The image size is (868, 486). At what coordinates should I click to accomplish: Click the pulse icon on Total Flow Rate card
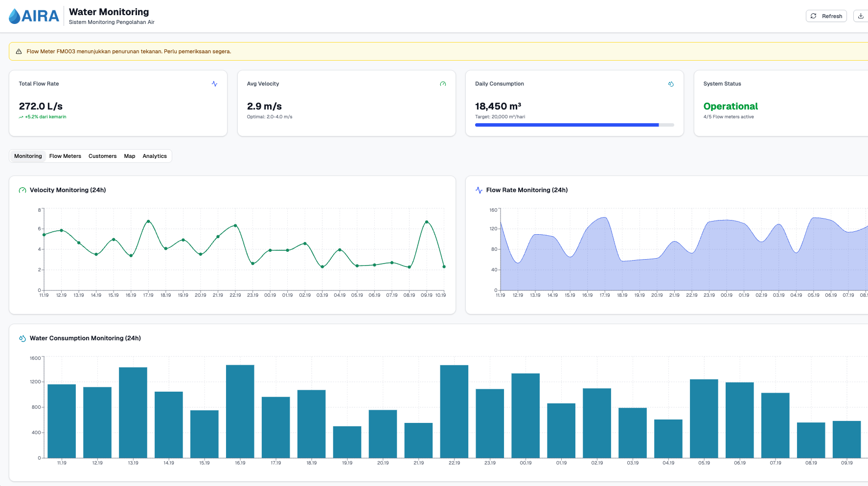(x=214, y=84)
